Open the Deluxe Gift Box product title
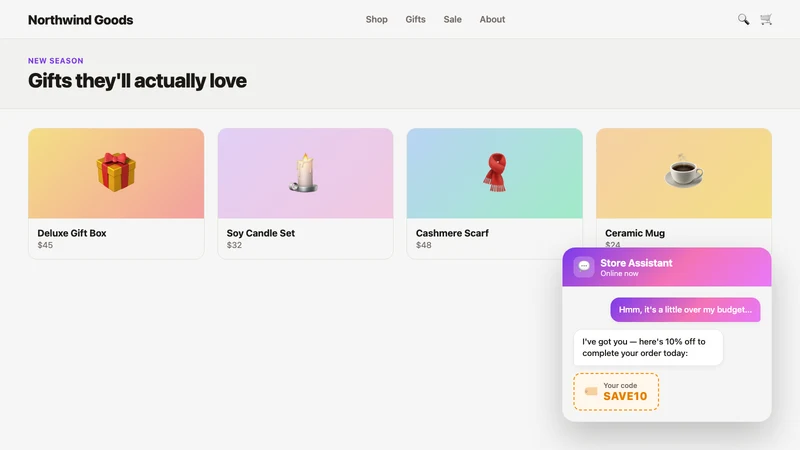800x450 pixels. (72, 233)
